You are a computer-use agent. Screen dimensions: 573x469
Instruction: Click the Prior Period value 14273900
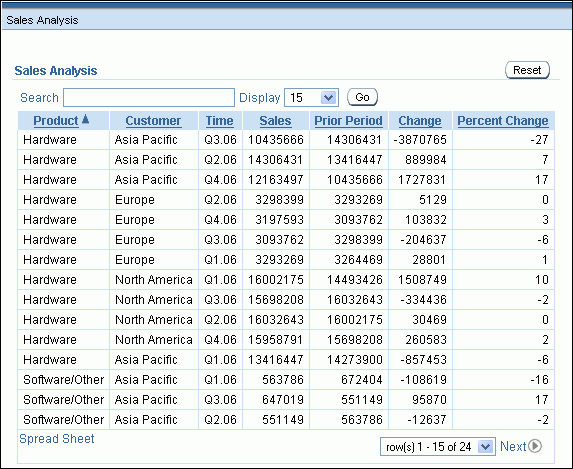(354, 360)
